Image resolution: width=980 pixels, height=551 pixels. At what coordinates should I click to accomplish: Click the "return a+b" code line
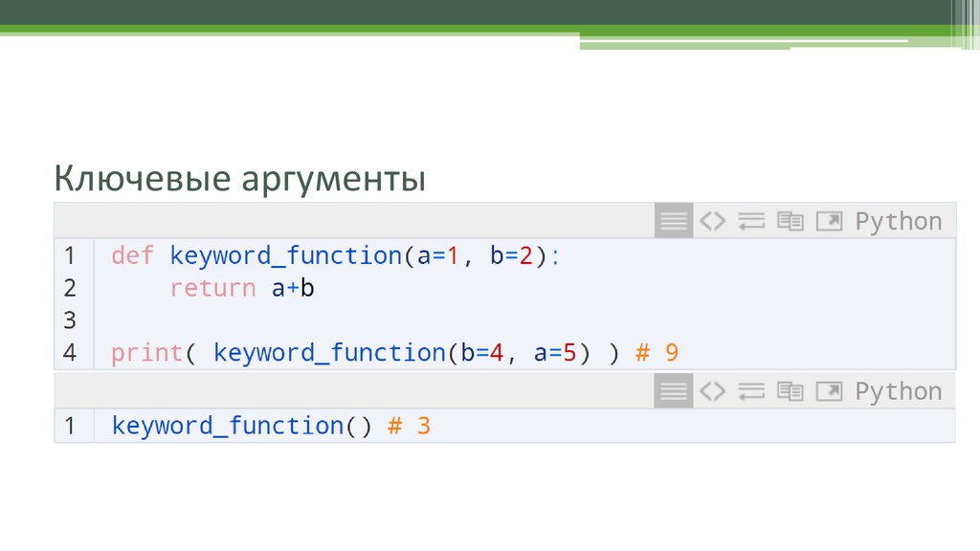[x=242, y=288]
